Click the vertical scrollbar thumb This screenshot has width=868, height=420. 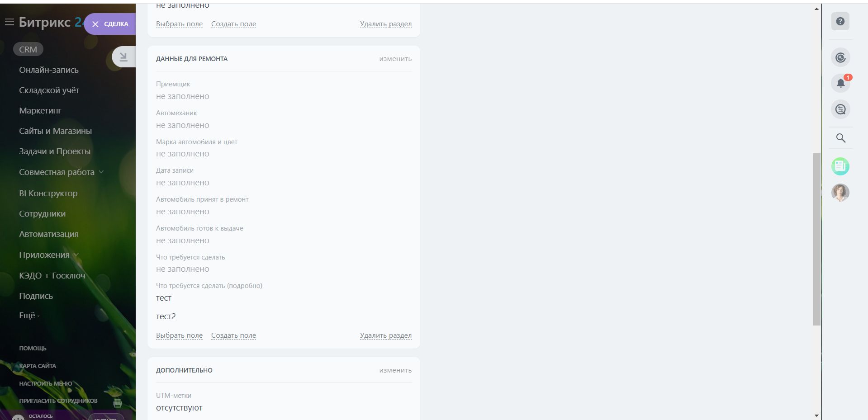816,239
